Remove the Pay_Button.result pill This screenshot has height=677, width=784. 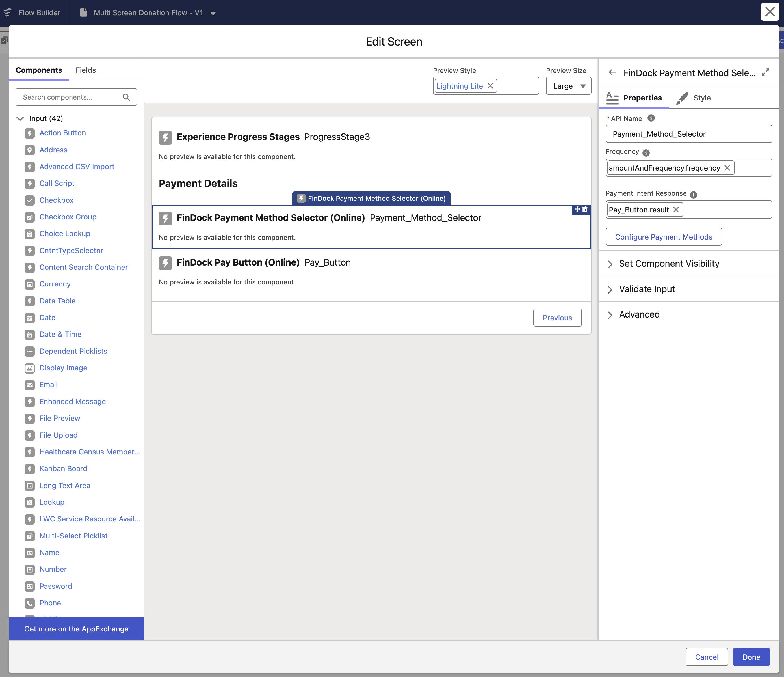tap(676, 210)
